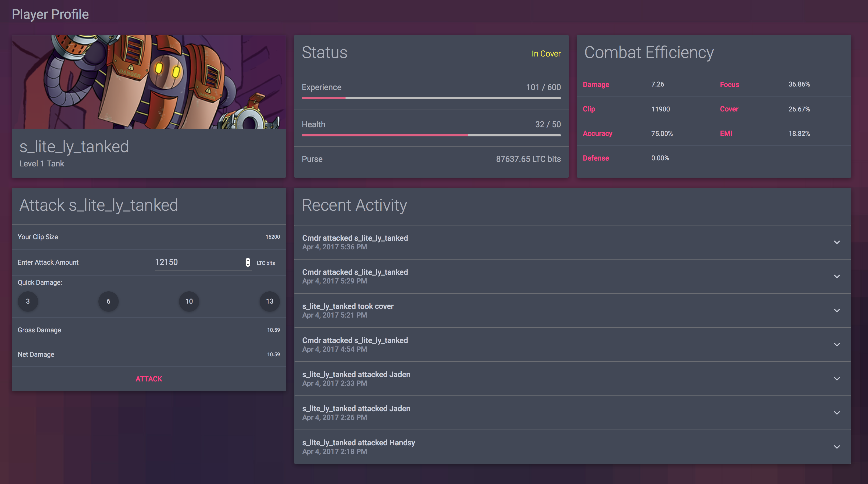Click the In Cover status indicator
Viewport: 868px width, 484px height.
(546, 53)
